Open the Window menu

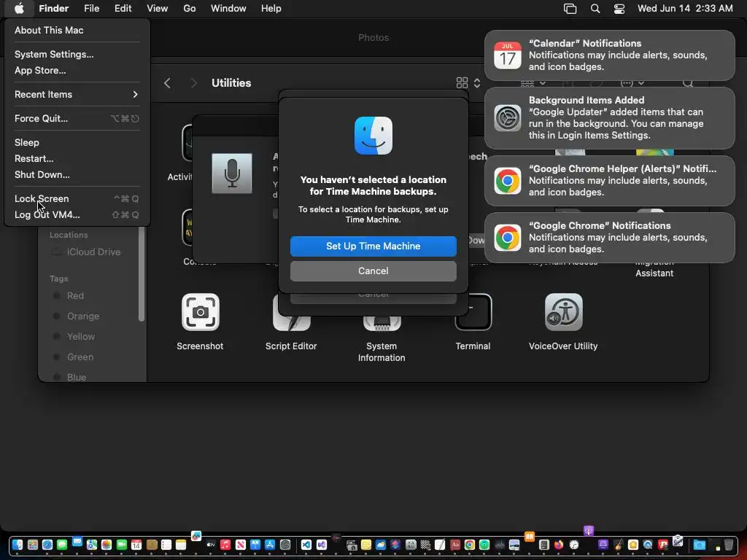point(228,9)
